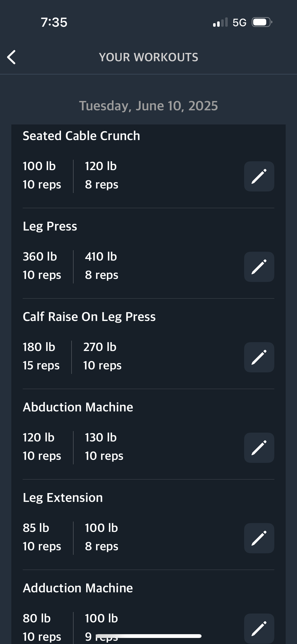The width and height of the screenshot is (297, 644).
Task: Tap the 410 lb Leg Press set
Action: [102, 266]
